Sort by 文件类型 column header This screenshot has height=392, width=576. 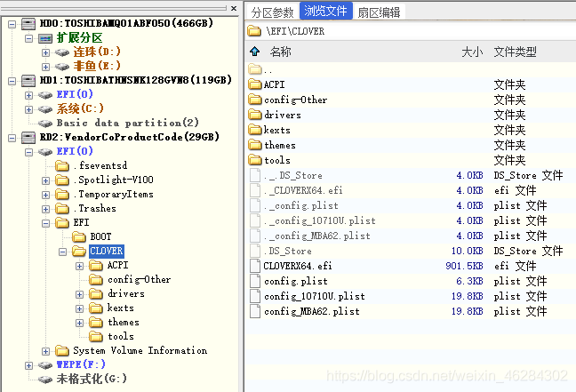[x=516, y=52]
